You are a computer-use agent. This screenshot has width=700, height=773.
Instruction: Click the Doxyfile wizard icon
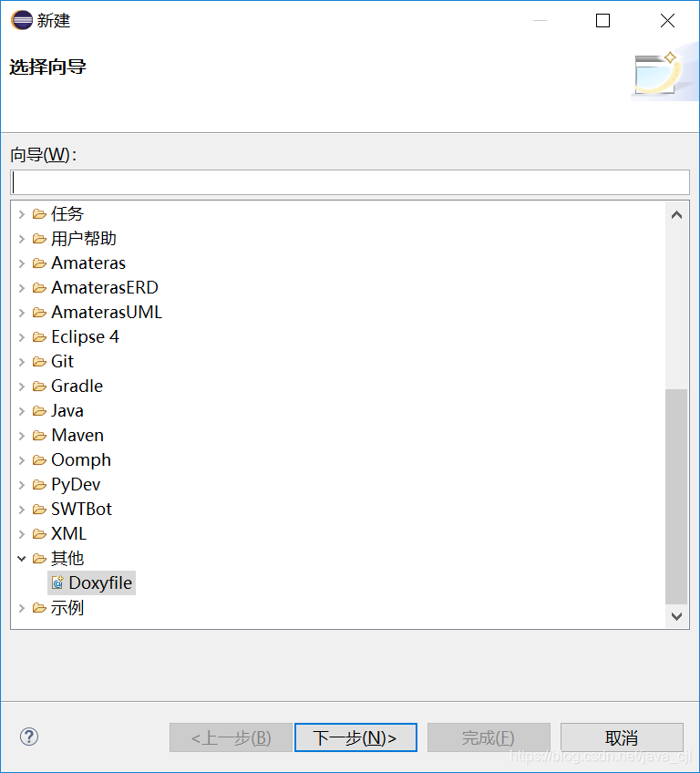[x=57, y=582]
